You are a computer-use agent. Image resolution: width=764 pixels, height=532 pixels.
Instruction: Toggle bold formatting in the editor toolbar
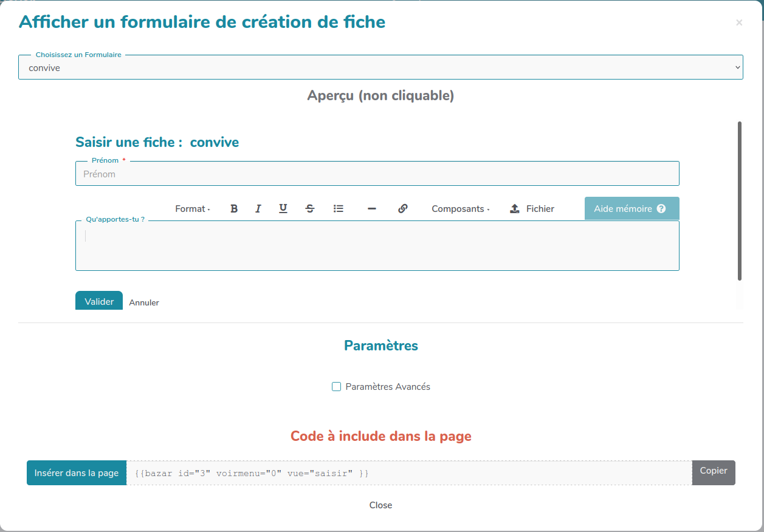tap(234, 209)
